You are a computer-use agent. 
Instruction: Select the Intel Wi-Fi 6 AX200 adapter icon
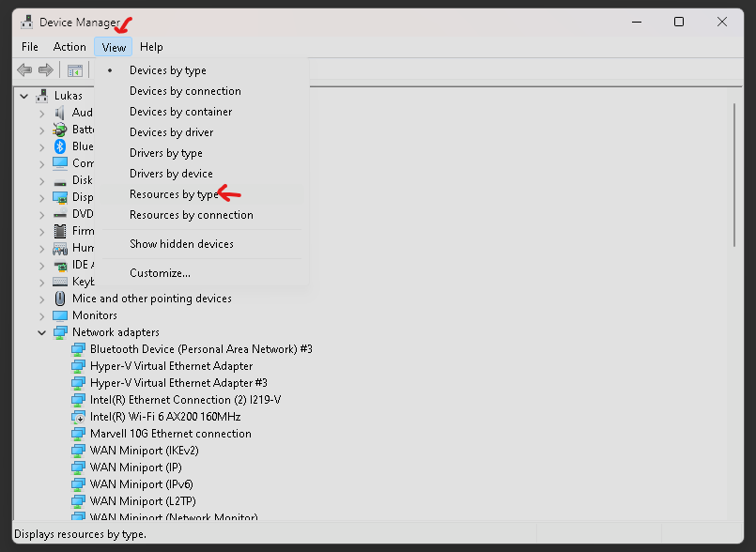point(79,417)
